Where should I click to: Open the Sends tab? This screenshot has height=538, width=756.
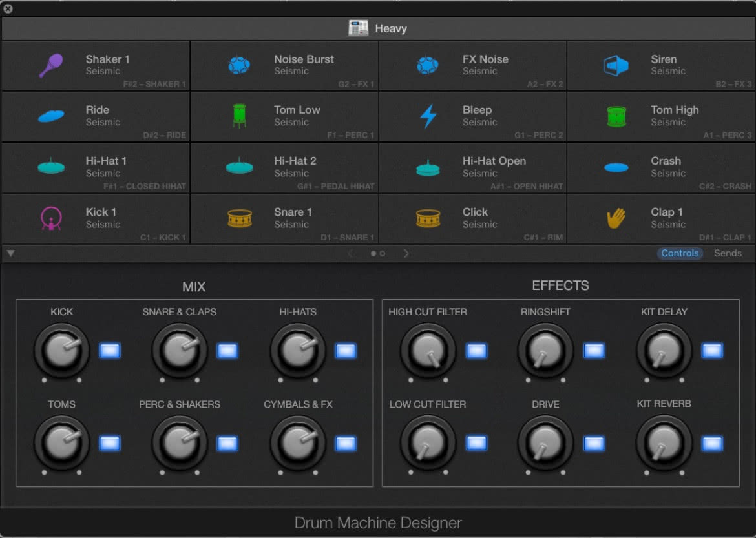click(x=728, y=253)
